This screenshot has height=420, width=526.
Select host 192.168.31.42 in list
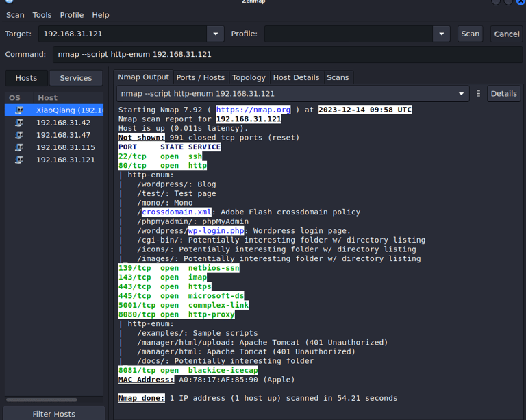54,123
